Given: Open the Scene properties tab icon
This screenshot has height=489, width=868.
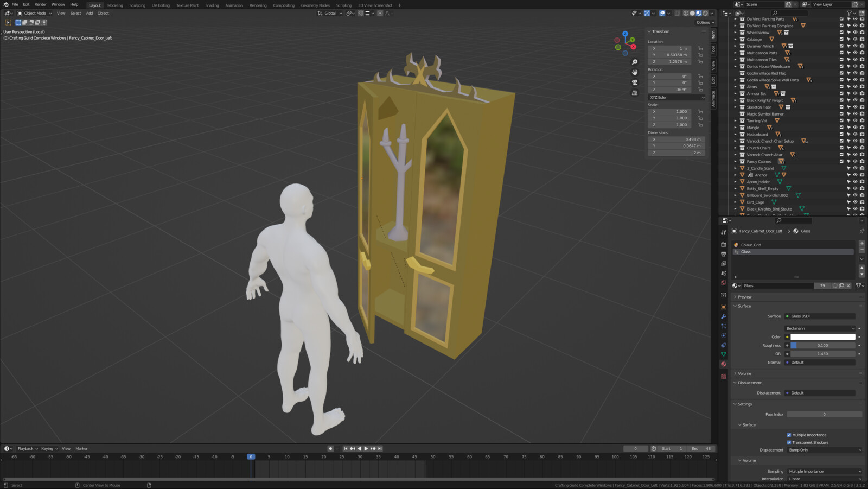Looking at the screenshot, I should 723,273.
